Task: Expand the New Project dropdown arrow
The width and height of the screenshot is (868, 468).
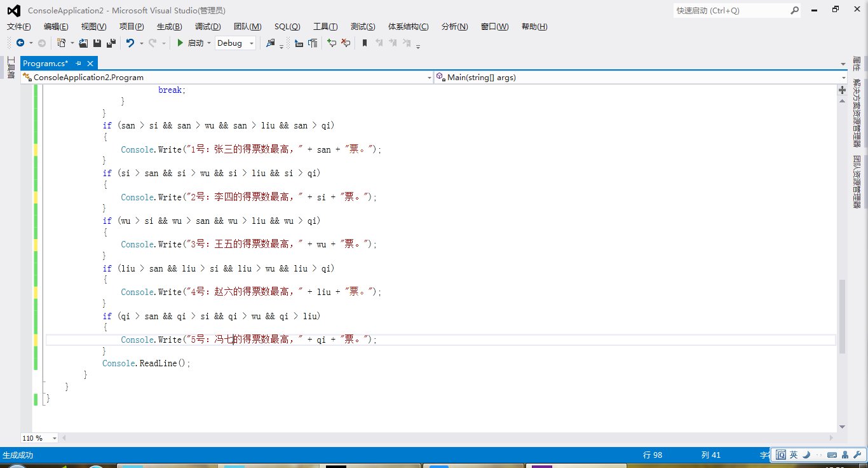Action: click(72, 43)
